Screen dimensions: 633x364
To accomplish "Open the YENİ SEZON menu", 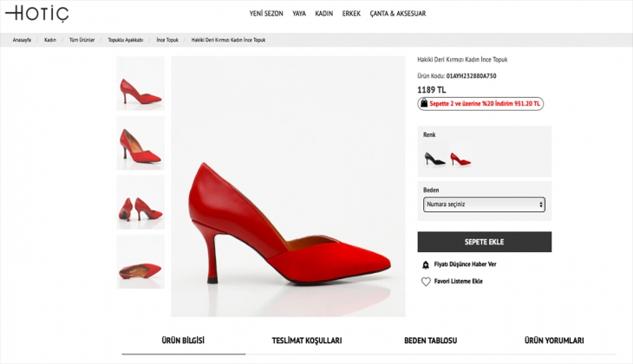I will 266,14.
